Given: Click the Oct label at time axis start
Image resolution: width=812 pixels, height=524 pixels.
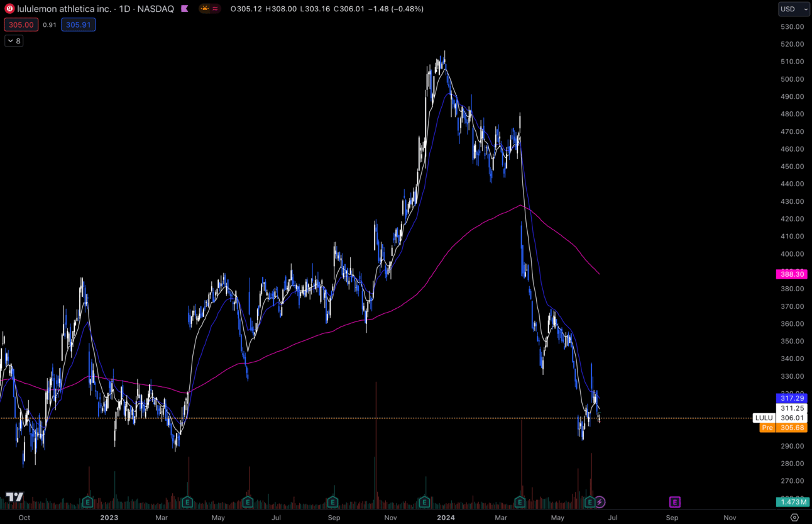Looking at the screenshot, I should [x=24, y=518].
